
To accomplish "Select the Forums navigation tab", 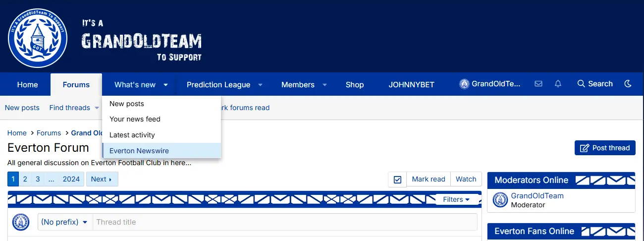I will [76, 85].
